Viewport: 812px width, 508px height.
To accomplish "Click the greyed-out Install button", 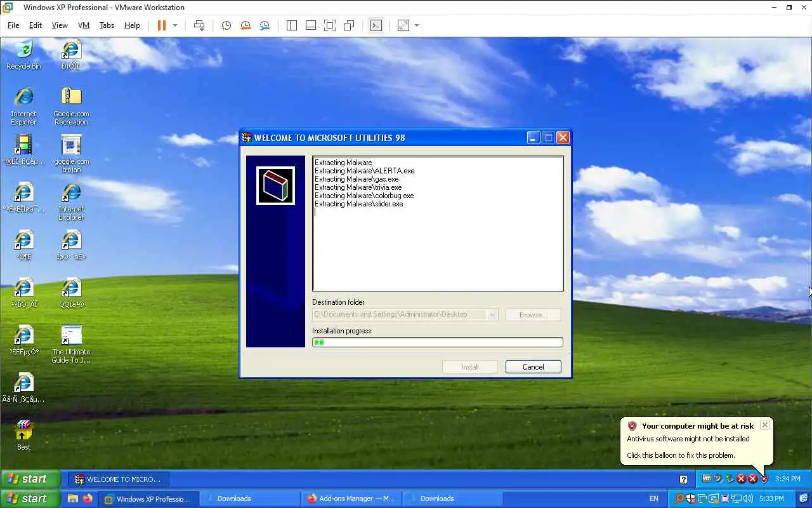I will click(x=469, y=366).
